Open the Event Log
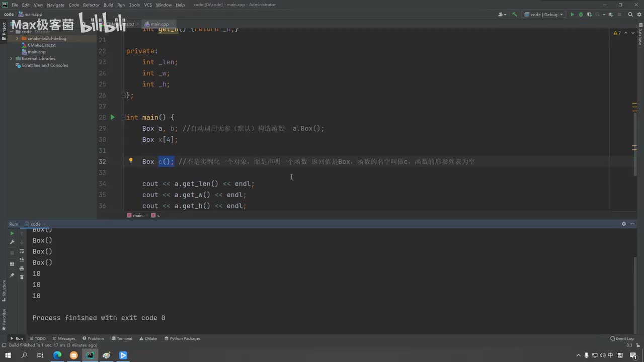Screen dimensions: 644x362 pos(622,338)
